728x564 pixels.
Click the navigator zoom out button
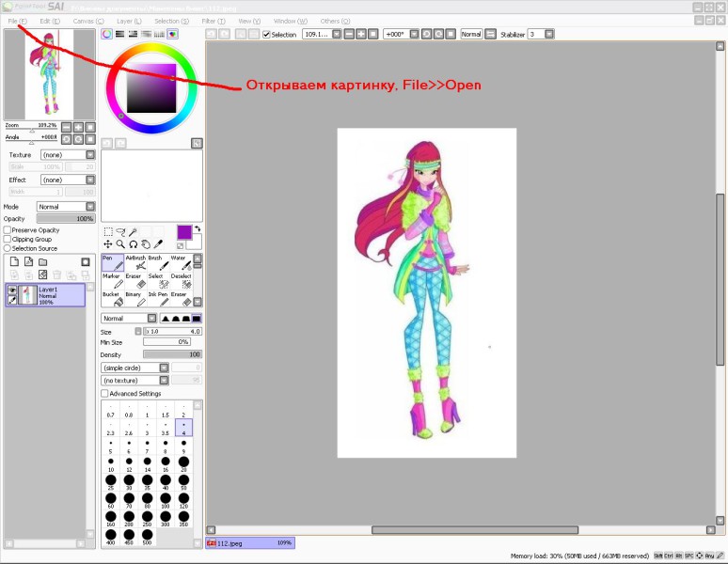click(67, 127)
